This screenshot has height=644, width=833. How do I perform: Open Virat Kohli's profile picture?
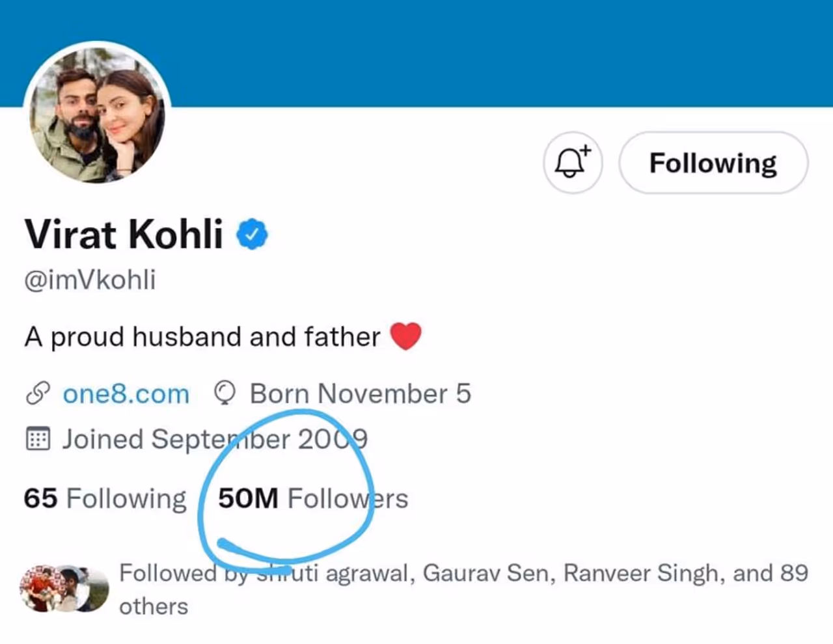coord(98,114)
